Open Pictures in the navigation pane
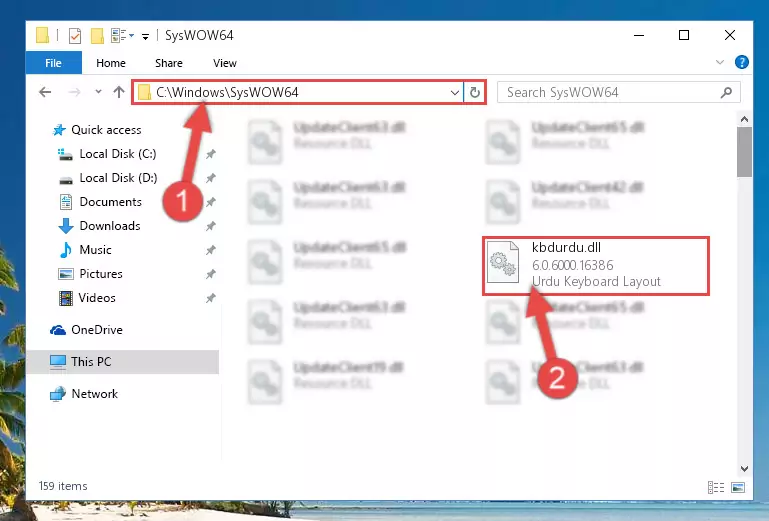The image size is (769, 521). (101, 274)
